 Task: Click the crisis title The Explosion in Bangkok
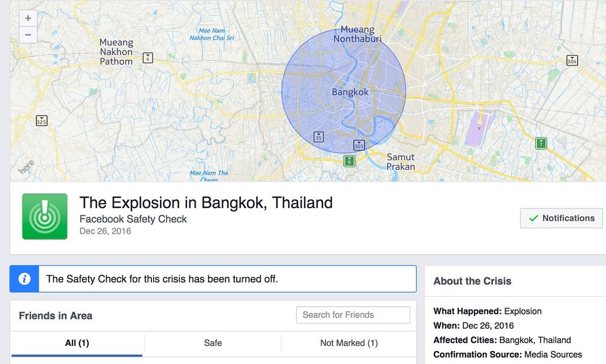pos(206,202)
